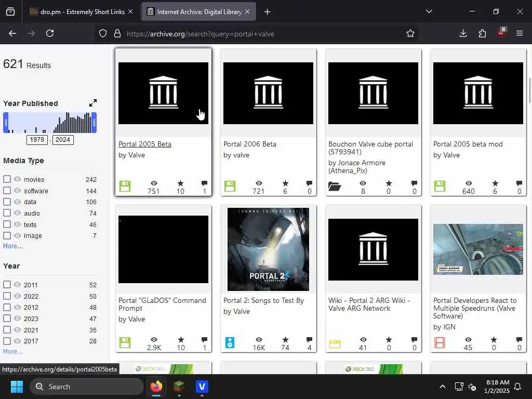Click the year published histogram bars

tap(50, 123)
